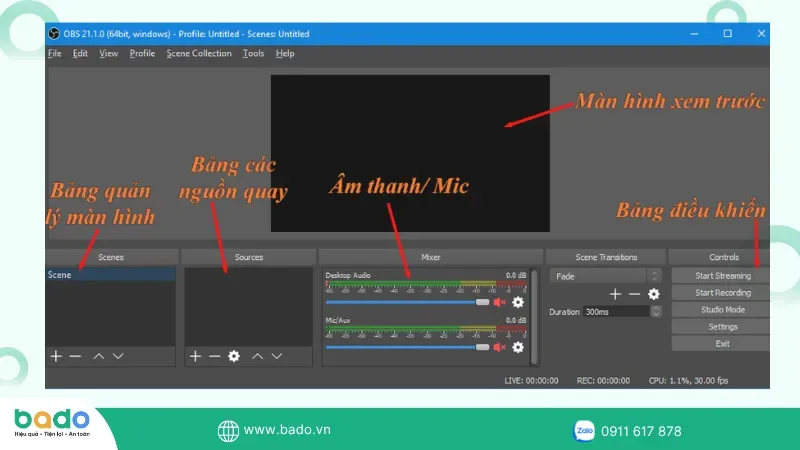Click the Mixer panel header
Viewport: 800px width, 450px height.
(x=431, y=257)
